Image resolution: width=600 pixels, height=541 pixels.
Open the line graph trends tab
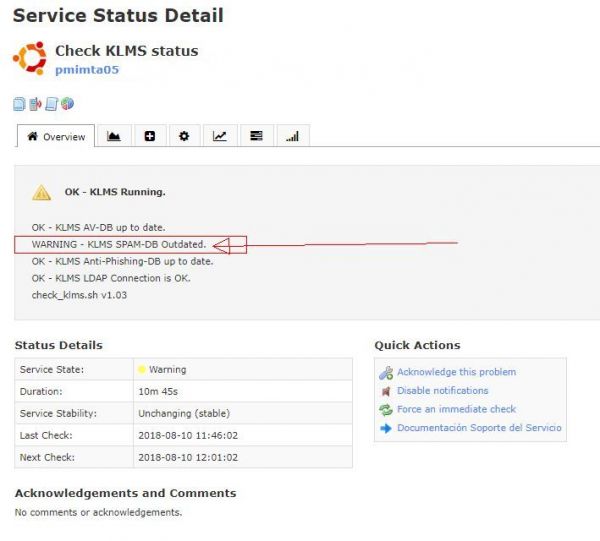[220, 137]
